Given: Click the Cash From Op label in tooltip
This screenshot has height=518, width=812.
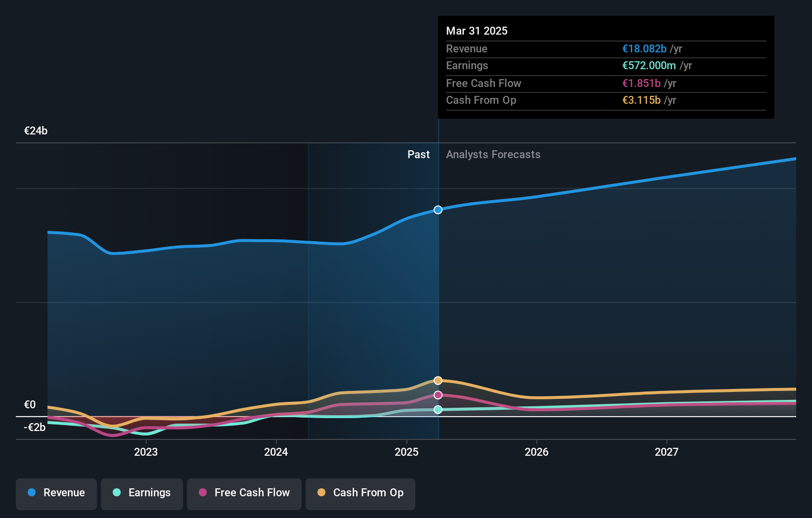Looking at the screenshot, I should coord(481,100).
